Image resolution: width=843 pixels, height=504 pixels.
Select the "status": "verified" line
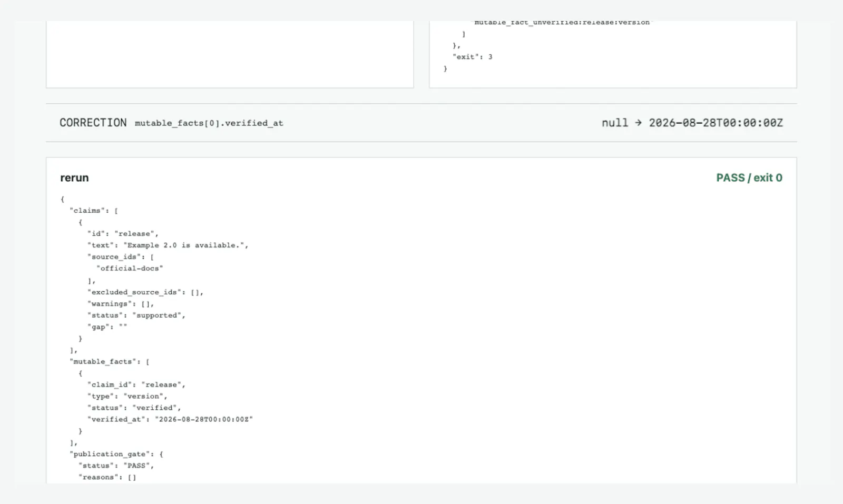click(134, 408)
